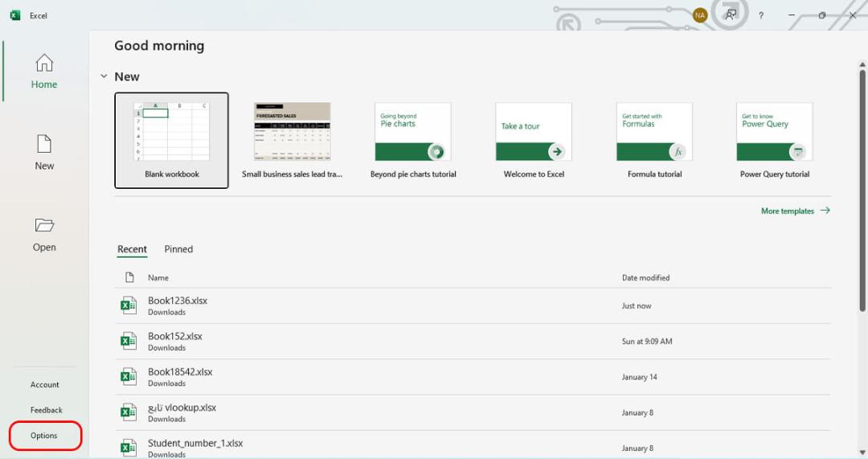Open the Power Query tutorial template
The height and width of the screenshot is (459, 868).
point(775,141)
